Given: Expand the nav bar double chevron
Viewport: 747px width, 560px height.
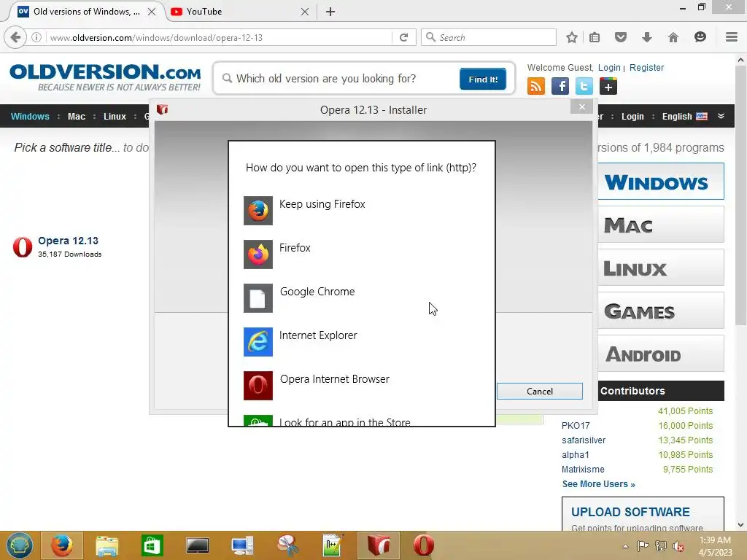Looking at the screenshot, I should 721,116.
